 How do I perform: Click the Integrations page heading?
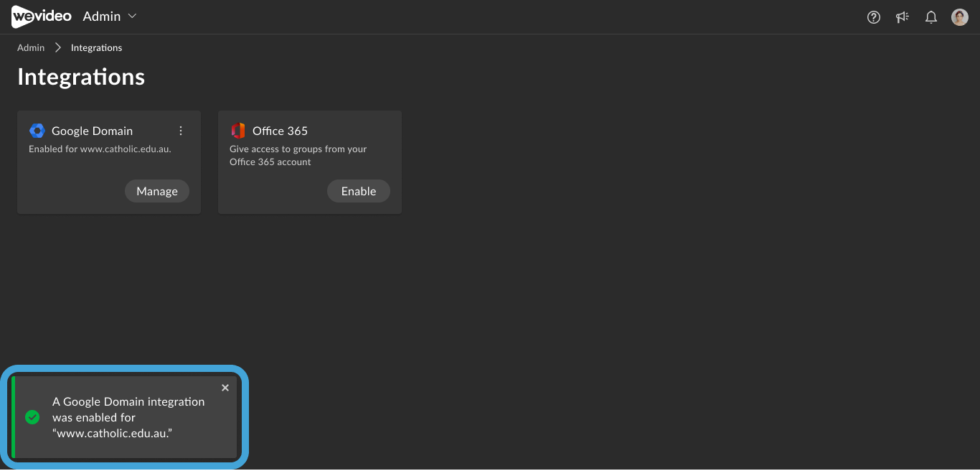[x=81, y=77]
